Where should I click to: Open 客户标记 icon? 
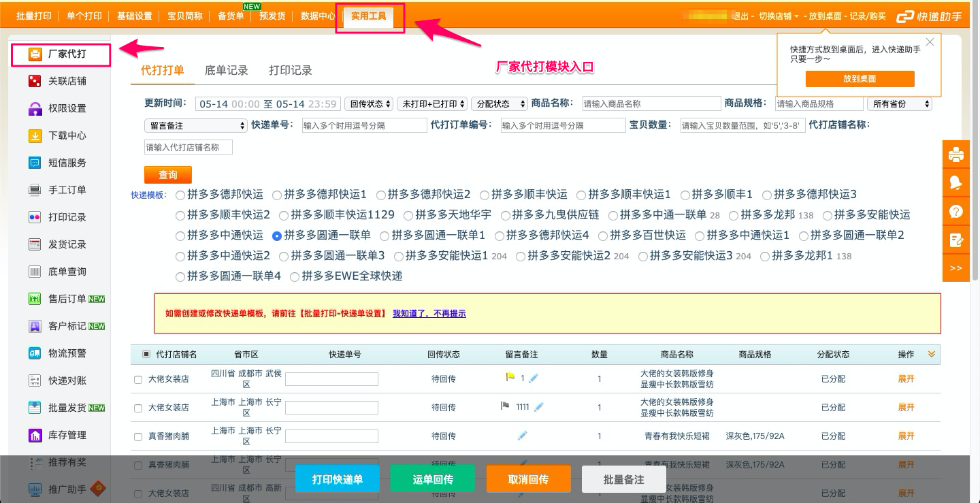coord(35,326)
